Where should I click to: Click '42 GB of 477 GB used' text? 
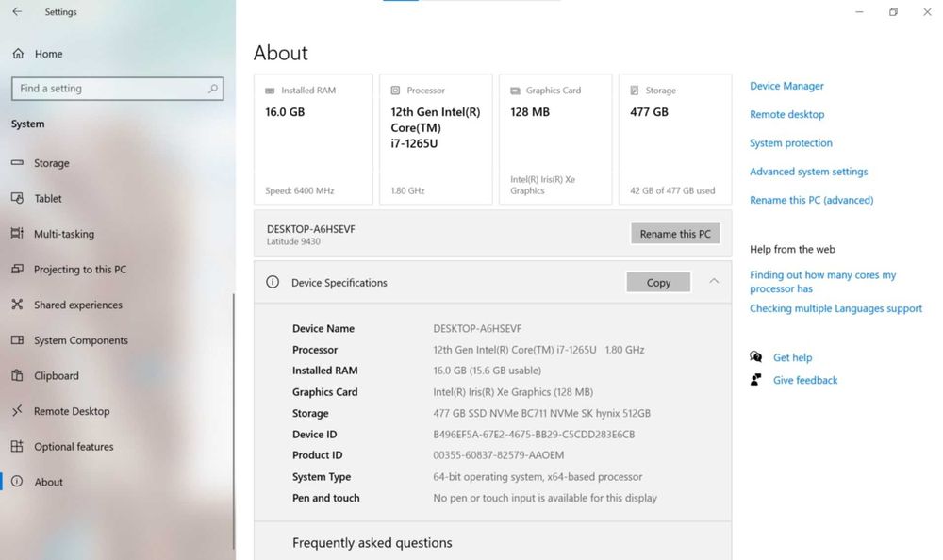click(x=672, y=190)
